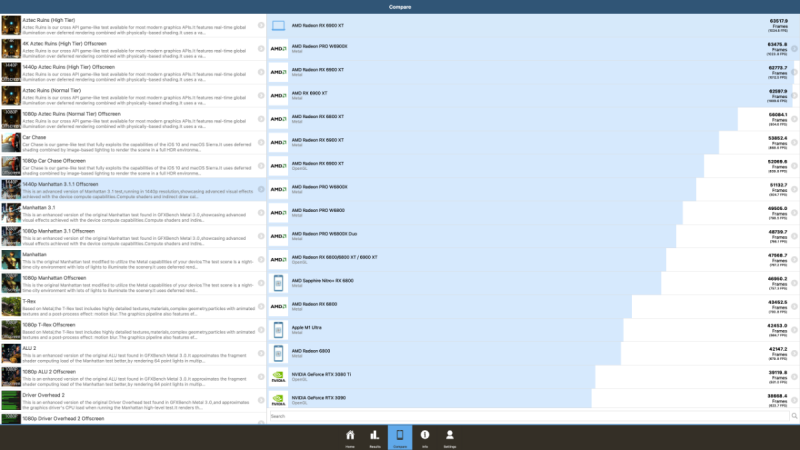The image size is (800, 450).
Task: Select the 1080p Manhattan 3.1 Offscreen test
Action: point(133,236)
